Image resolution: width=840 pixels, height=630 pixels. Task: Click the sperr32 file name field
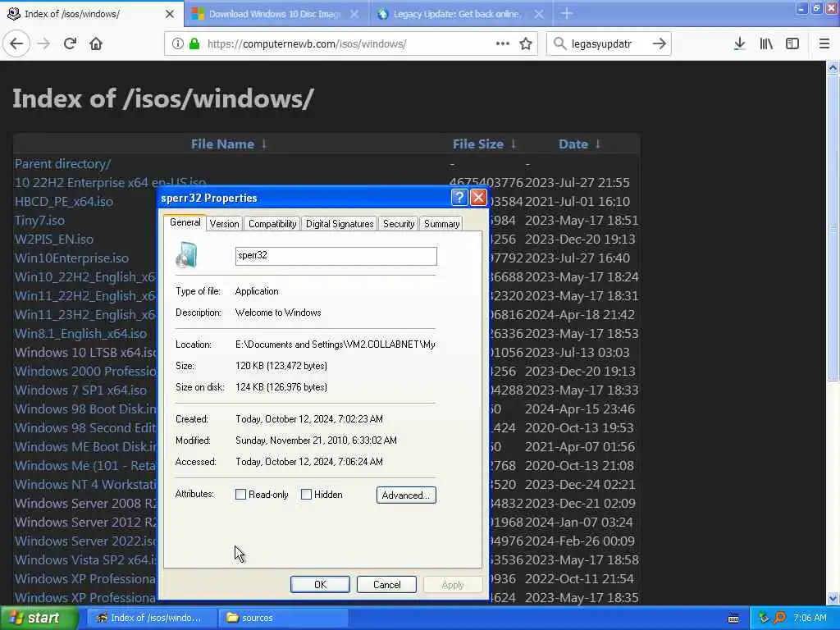pyautogui.click(x=336, y=256)
